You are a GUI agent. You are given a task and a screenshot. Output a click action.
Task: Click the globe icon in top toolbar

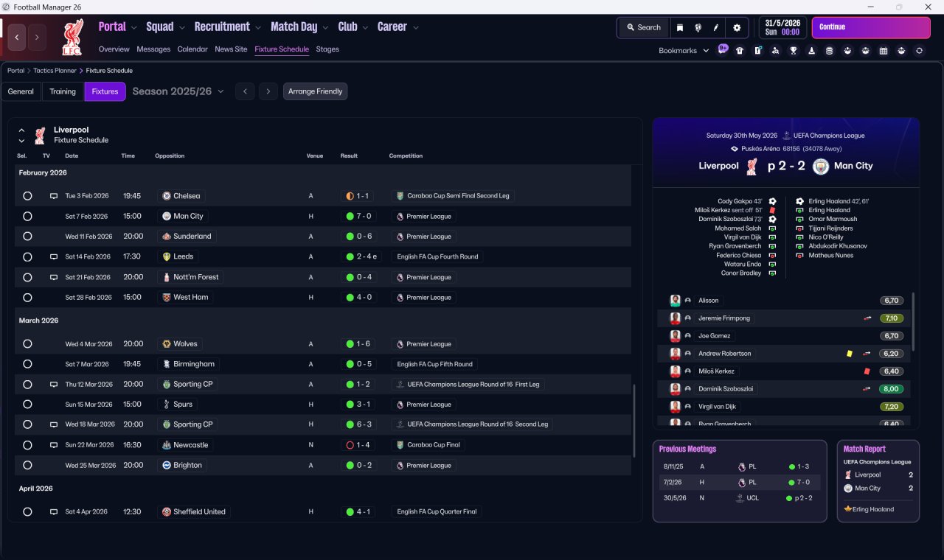[x=698, y=27]
